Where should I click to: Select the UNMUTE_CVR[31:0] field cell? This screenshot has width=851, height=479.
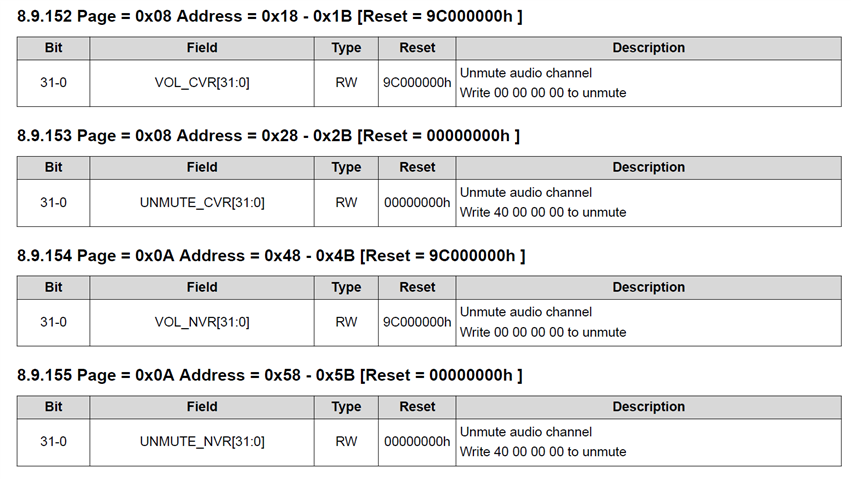coord(202,203)
